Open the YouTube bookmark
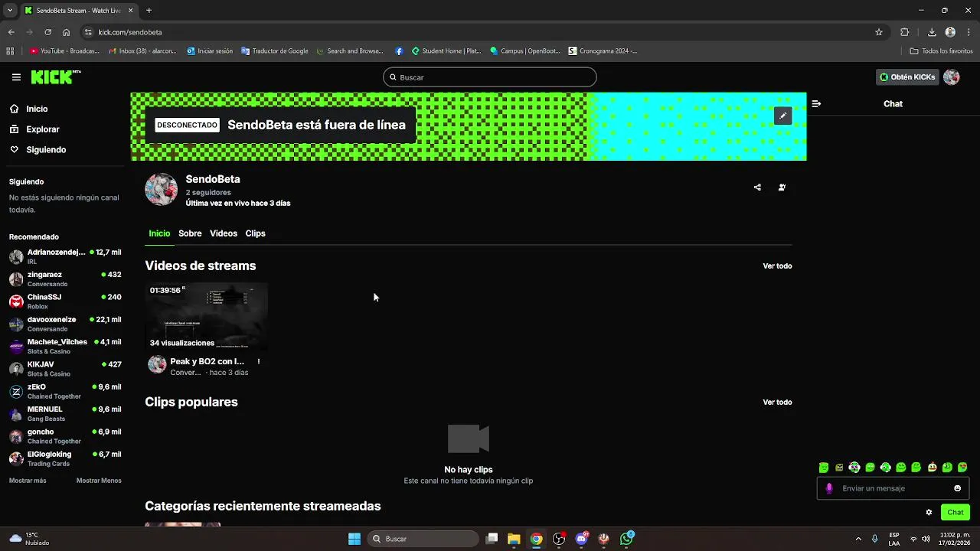This screenshot has width=980, height=551. click(64, 51)
